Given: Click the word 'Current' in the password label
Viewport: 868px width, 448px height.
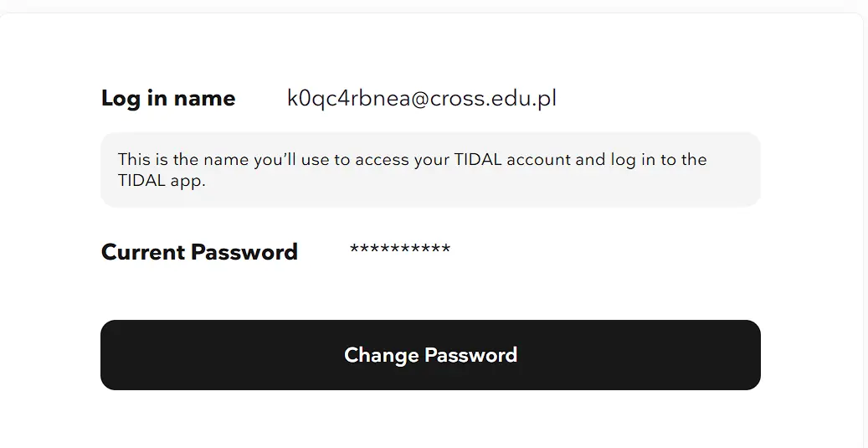Looking at the screenshot, I should coord(143,252).
